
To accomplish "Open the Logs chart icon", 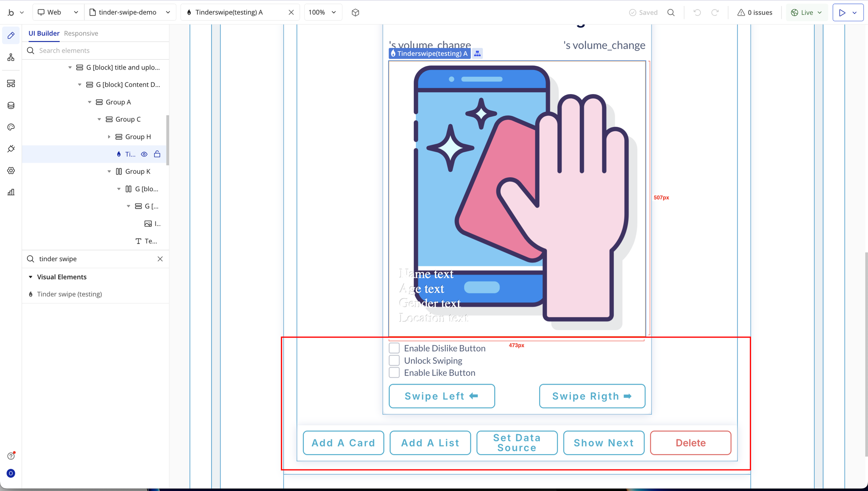I will 11,192.
